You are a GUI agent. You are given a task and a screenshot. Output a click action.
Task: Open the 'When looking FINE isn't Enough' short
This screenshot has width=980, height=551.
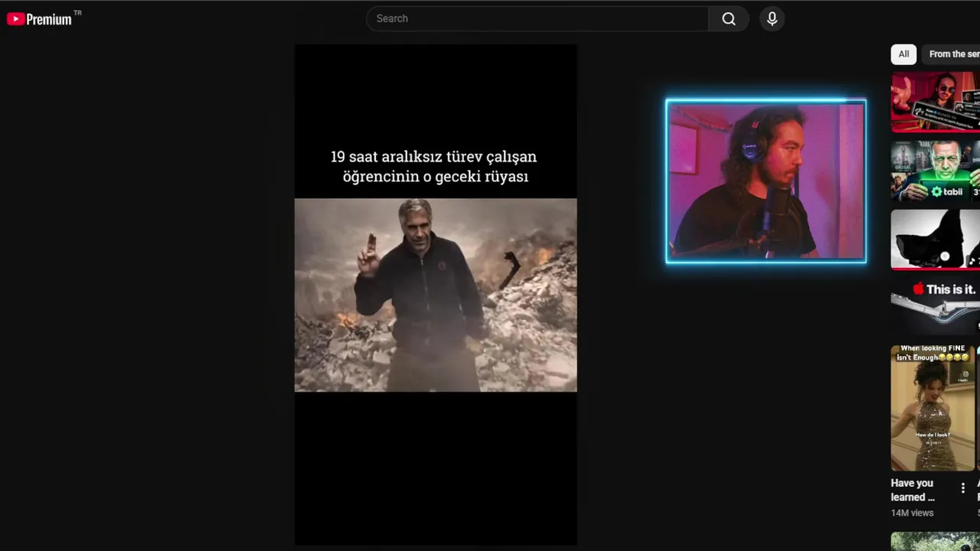[933, 408]
